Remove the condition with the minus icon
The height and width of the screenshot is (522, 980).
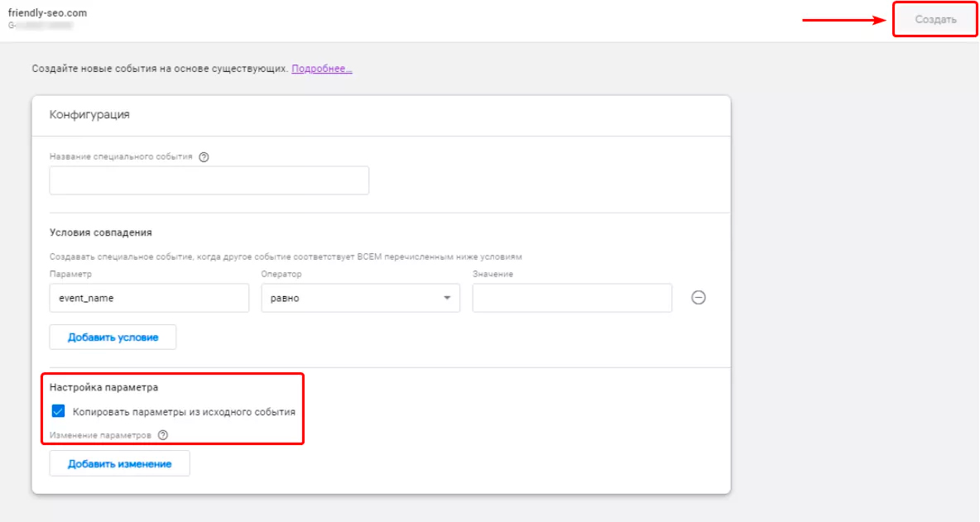tap(699, 298)
